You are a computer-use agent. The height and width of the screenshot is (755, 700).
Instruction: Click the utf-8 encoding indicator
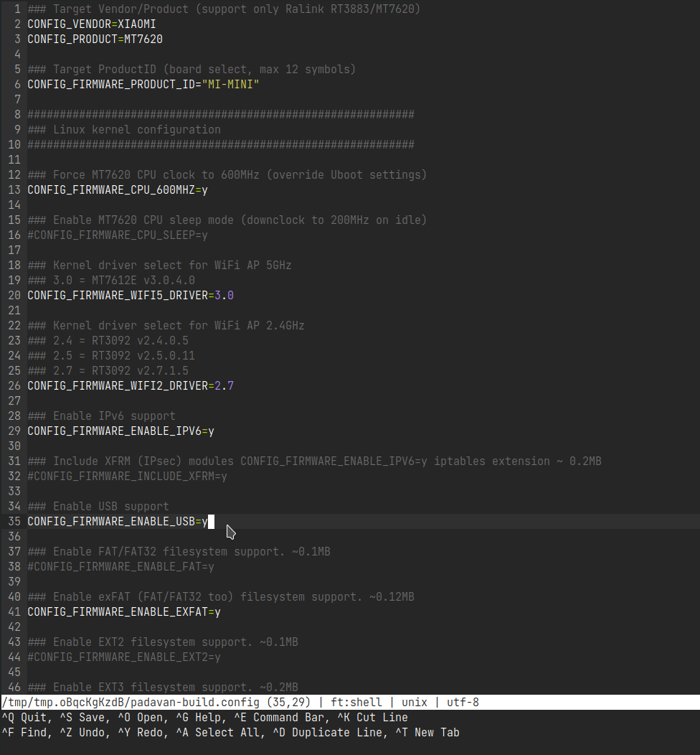[x=463, y=703]
